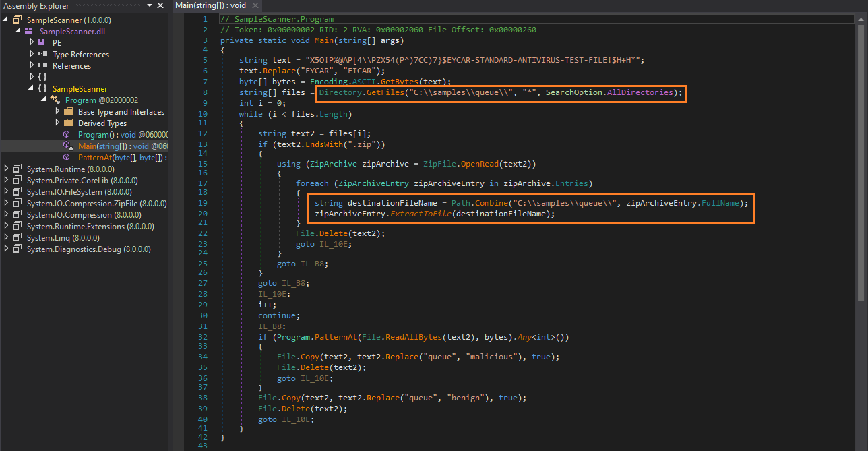Select System.IO.Compression (8.0.0.0) in the tree
This screenshot has height=451, width=868.
pos(86,215)
